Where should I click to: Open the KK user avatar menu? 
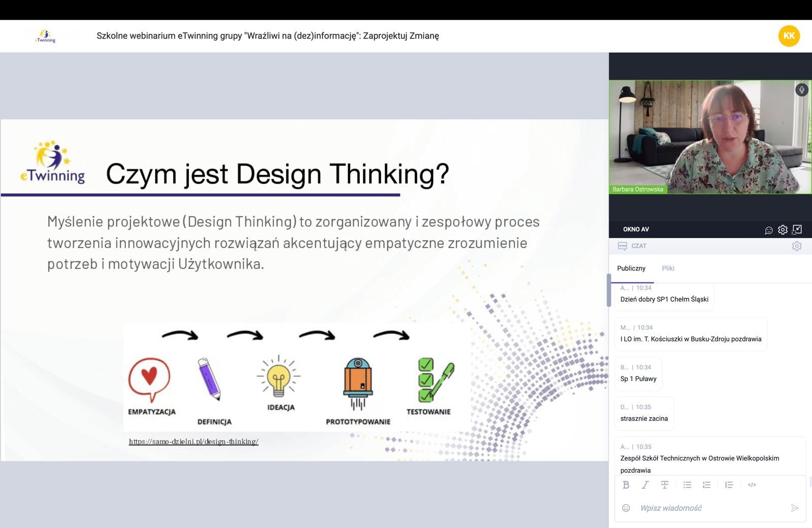coord(789,36)
